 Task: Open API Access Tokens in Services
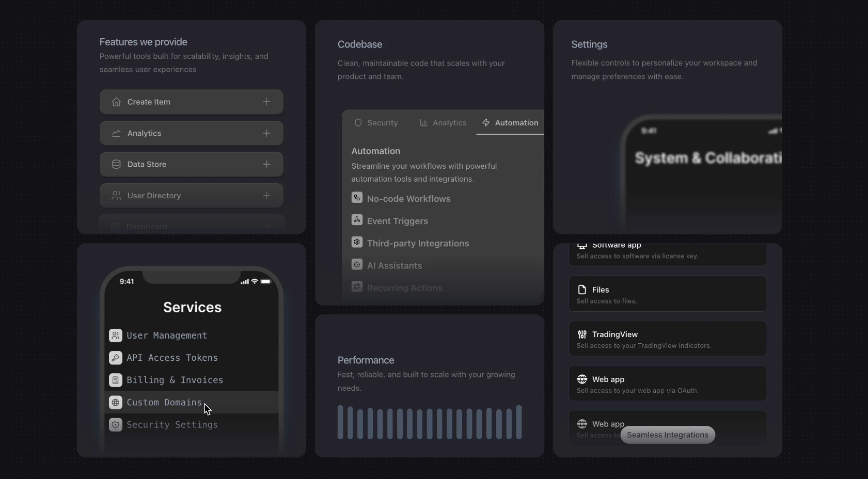(x=192, y=358)
